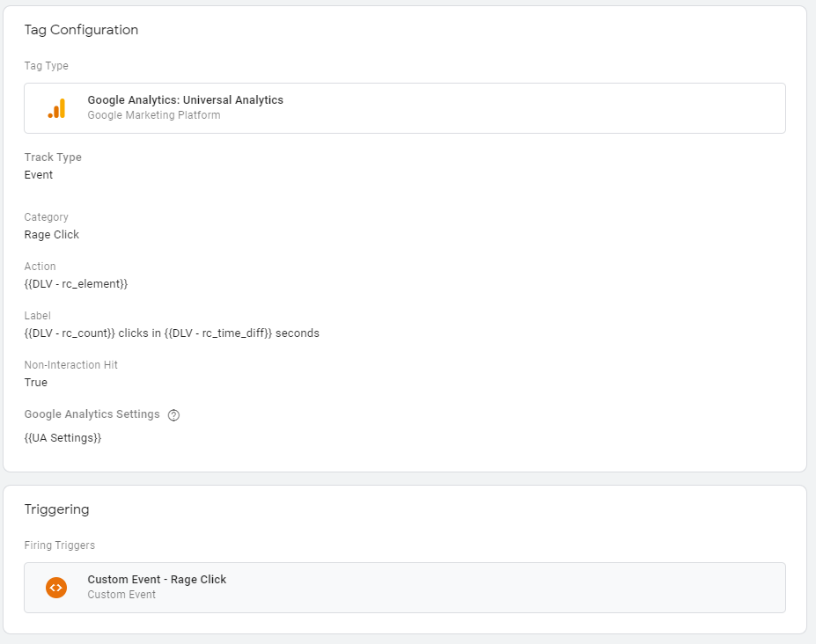Viewport: 816px width, 644px height.
Task: Click the Triggering section heading
Action: pyautogui.click(x=56, y=509)
